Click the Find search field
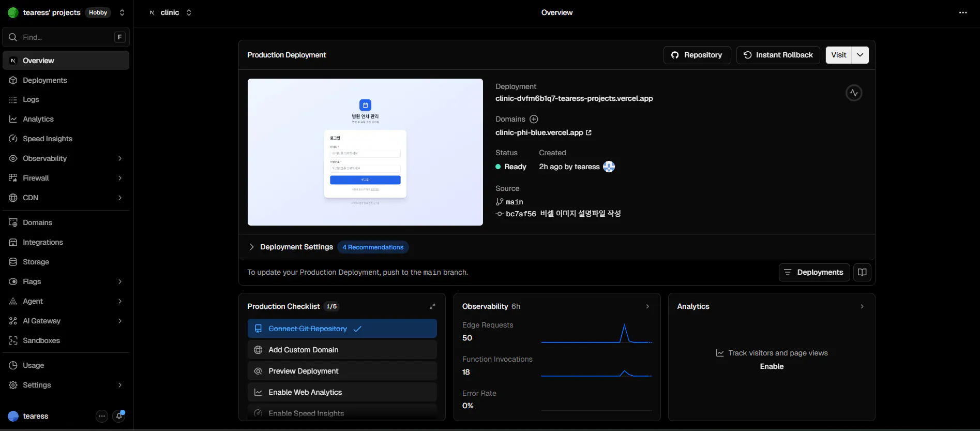This screenshot has height=431, width=980. [x=66, y=37]
